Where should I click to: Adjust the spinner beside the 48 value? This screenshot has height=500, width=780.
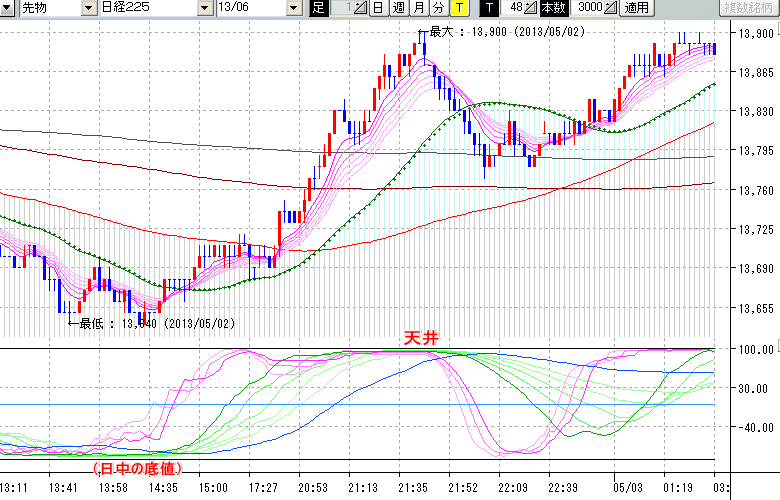click(533, 8)
